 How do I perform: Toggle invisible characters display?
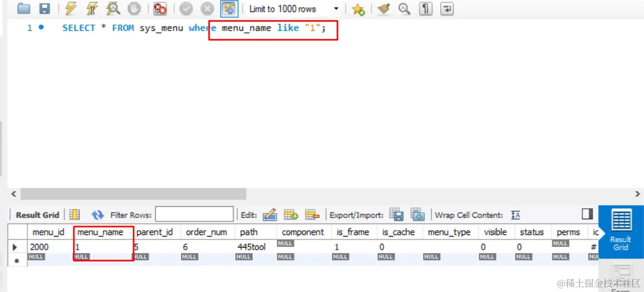pos(426,9)
